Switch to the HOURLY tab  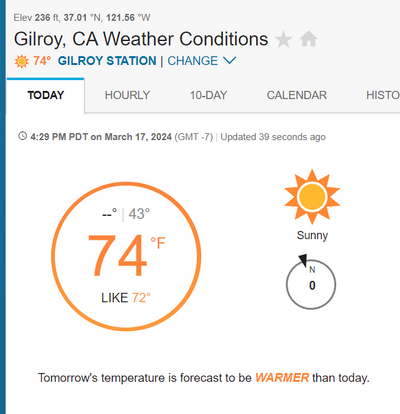127,95
